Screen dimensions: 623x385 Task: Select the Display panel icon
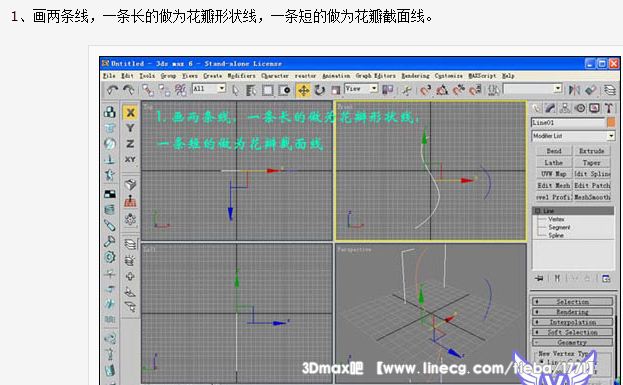(594, 108)
